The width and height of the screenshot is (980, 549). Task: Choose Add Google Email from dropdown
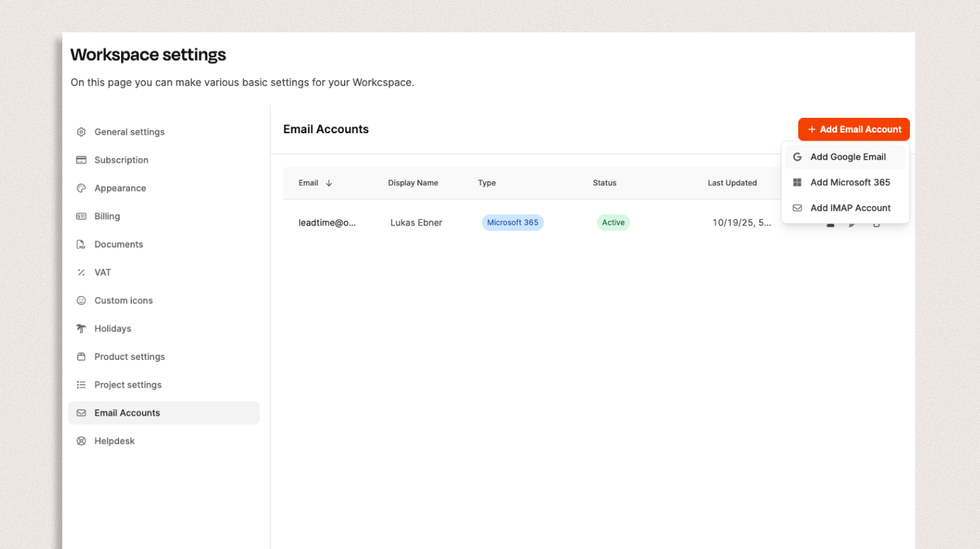click(x=847, y=157)
